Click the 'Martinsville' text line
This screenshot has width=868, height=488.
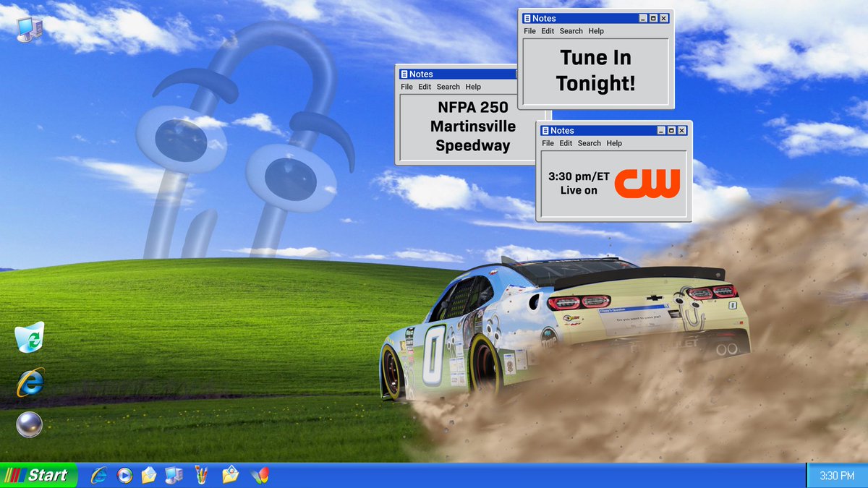(x=473, y=127)
